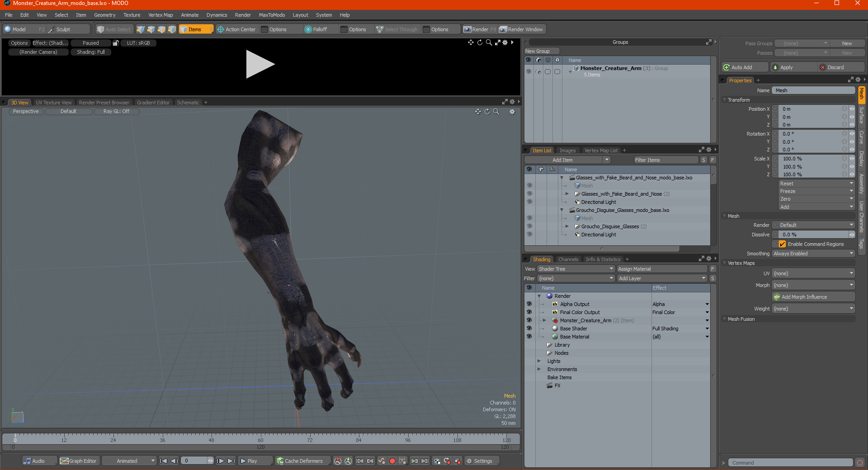
Task: Switch to Vertex Map List tab
Action: 601,150
